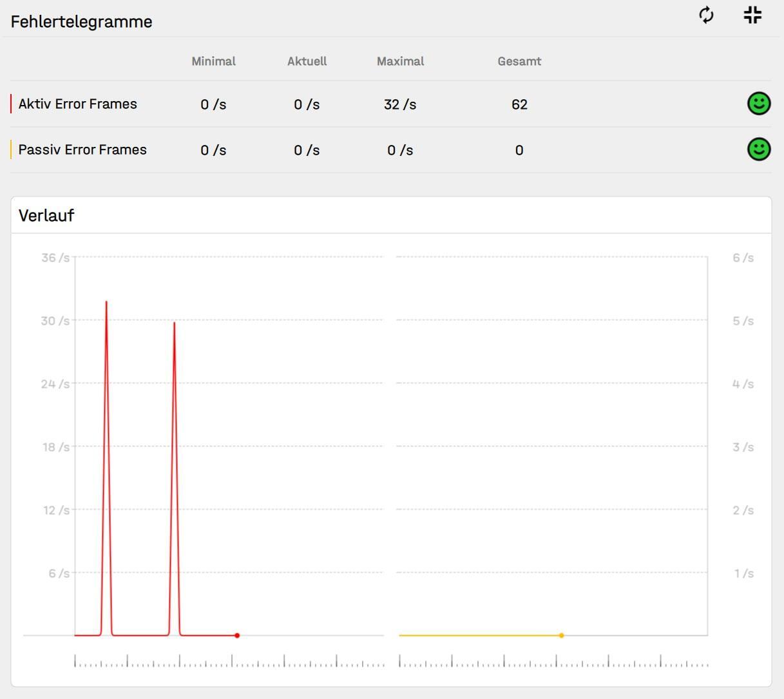Select the Gesamt column header
This screenshot has height=699, width=784.
click(519, 61)
